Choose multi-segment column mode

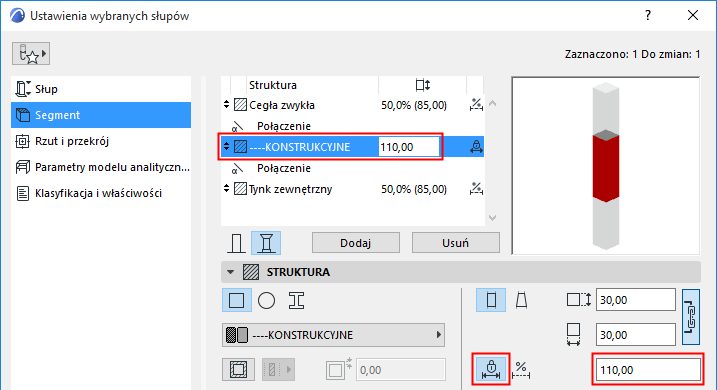coord(266,243)
